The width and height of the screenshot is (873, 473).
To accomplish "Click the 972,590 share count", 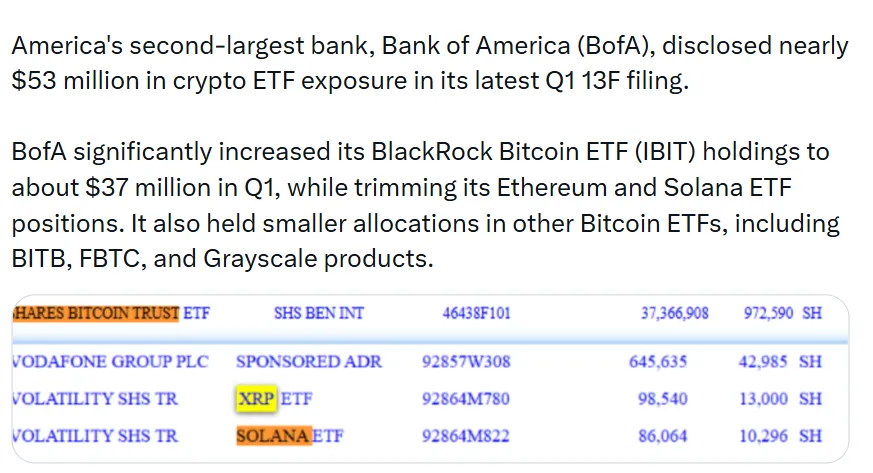I will pyautogui.click(x=768, y=313).
